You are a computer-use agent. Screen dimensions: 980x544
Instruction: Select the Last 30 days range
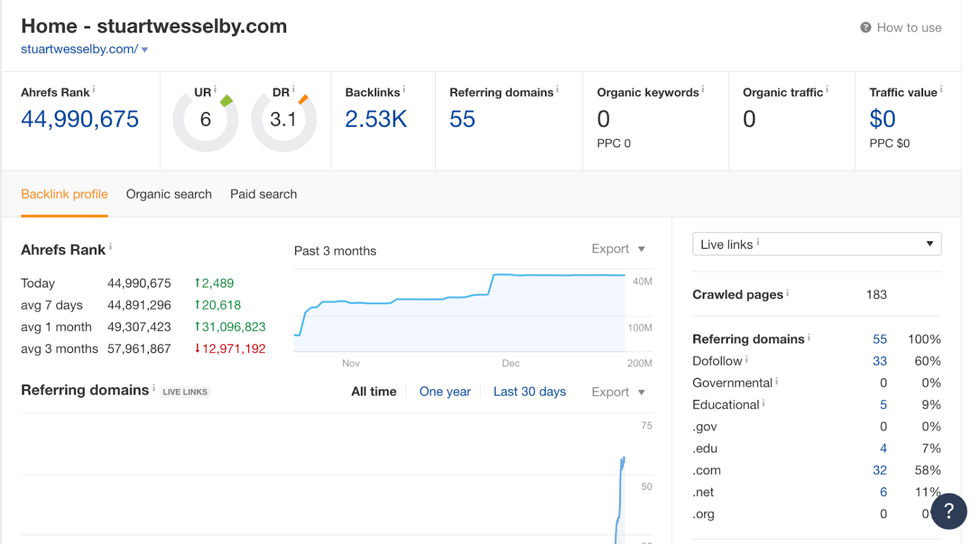[530, 391]
